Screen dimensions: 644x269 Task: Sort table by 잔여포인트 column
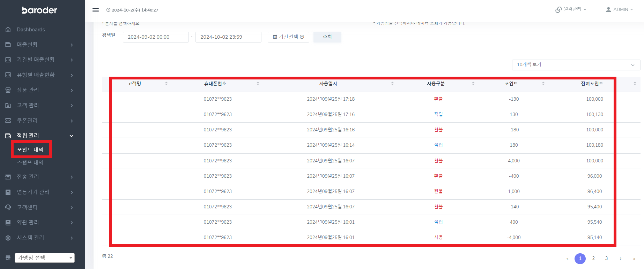coord(635,84)
